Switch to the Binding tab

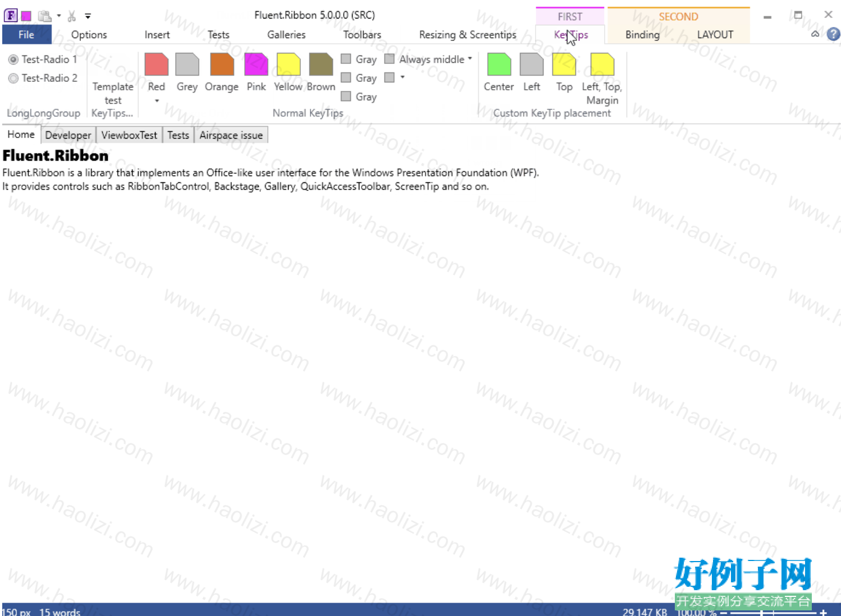coord(642,35)
